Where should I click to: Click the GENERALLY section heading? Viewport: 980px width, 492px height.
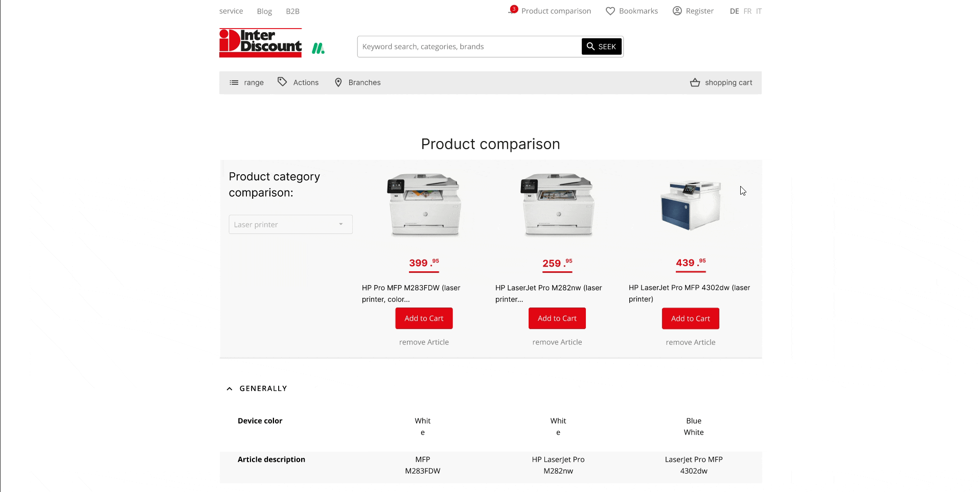click(x=263, y=388)
